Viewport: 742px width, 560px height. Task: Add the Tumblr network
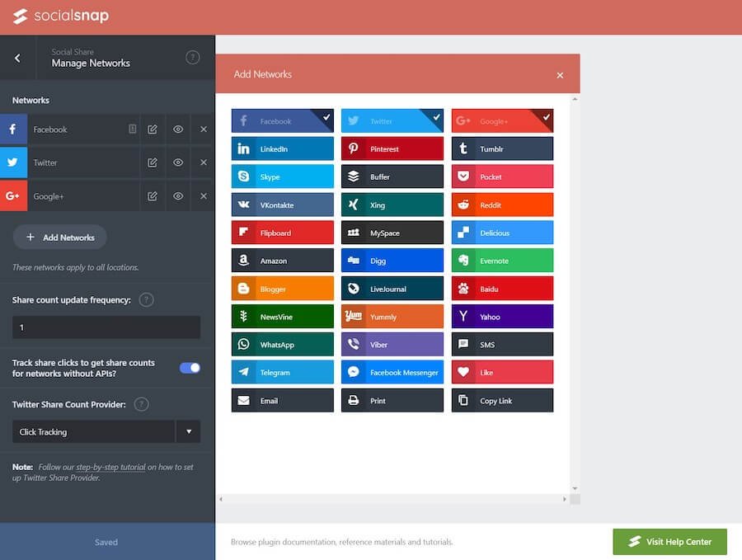[x=502, y=148]
